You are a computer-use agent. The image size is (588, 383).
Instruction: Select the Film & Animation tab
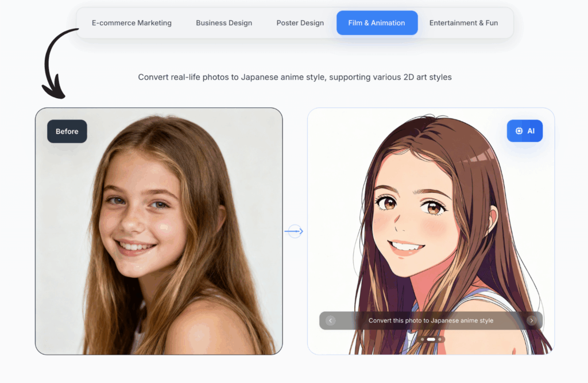(377, 22)
